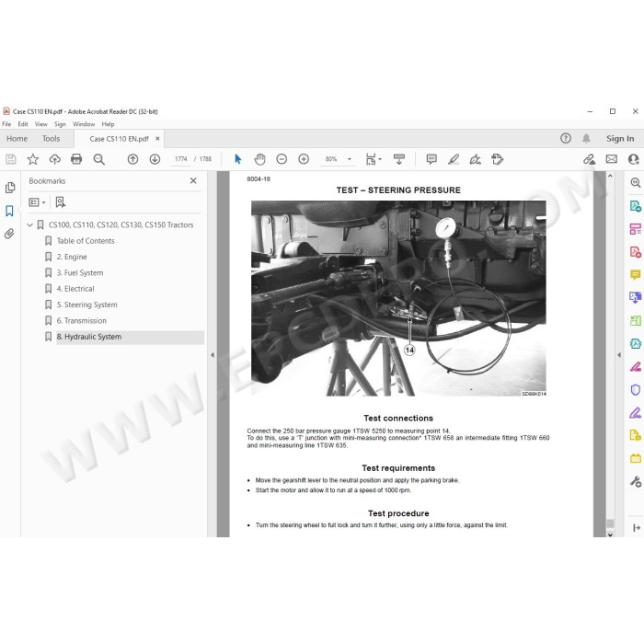Close the Case CS110 EN.pdf tab
This screenshot has width=644, height=644.
(x=157, y=139)
